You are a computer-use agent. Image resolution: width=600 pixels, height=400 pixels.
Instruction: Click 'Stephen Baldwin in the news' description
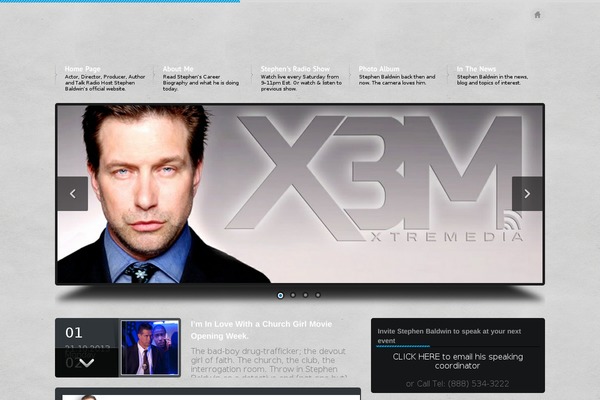(492, 80)
